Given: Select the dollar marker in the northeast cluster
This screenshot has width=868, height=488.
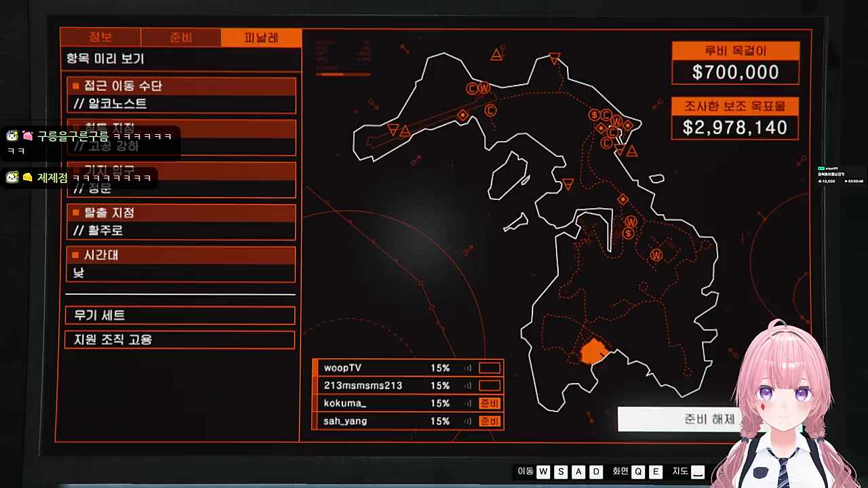Looking at the screenshot, I should (x=594, y=115).
